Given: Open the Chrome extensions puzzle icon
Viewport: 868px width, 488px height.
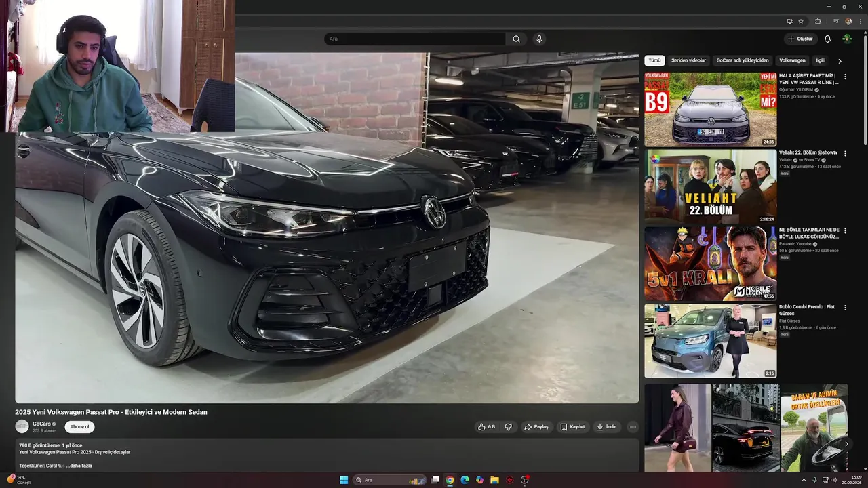Looking at the screenshot, I should (x=818, y=21).
